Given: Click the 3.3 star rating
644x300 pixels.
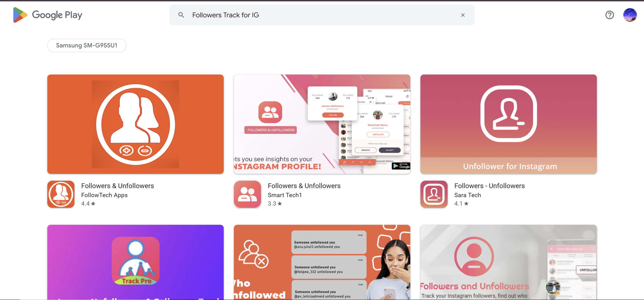Looking at the screenshot, I should coord(274,204).
